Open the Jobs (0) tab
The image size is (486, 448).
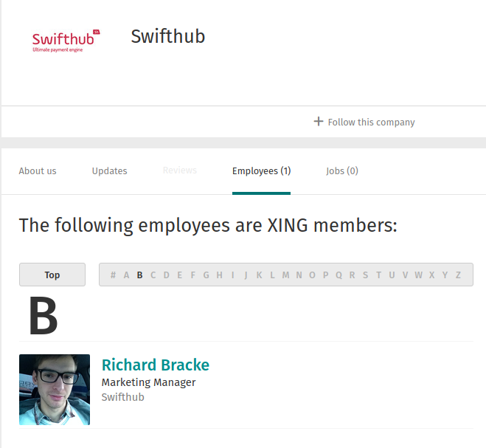(342, 171)
